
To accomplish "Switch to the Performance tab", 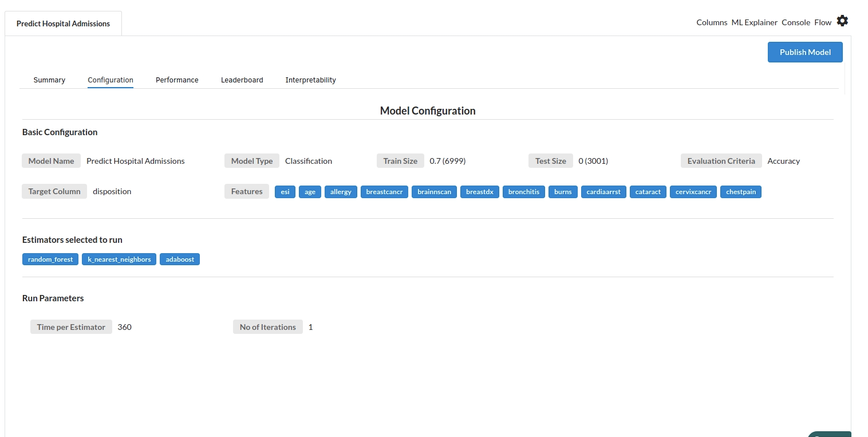I will (x=177, y=80).
